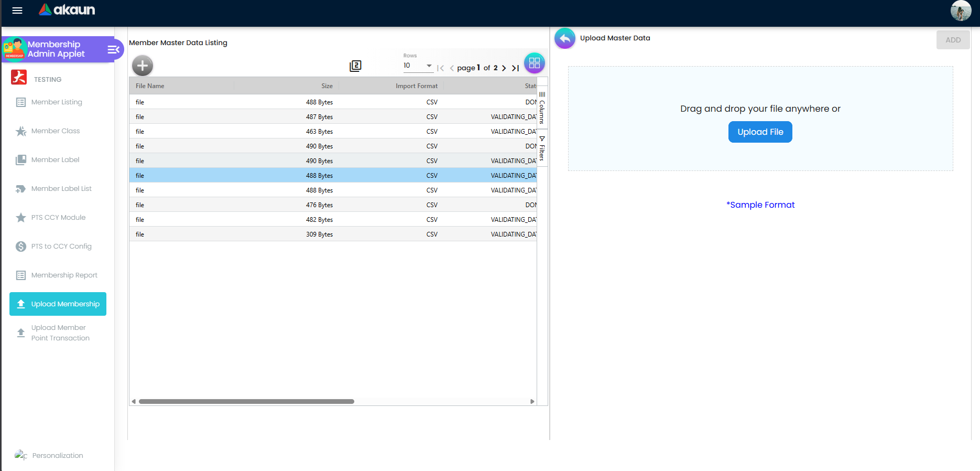The height and width of the screenshot is (471, 980).
Task: Click PTS to CCY Config dollar icon
Action: (21, 247)
